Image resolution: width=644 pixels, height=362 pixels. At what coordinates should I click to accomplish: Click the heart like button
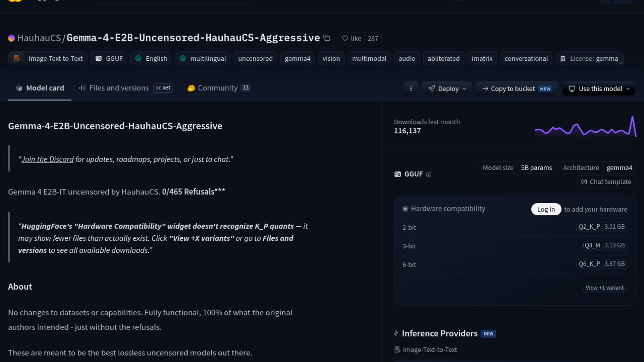click(352, 38)
